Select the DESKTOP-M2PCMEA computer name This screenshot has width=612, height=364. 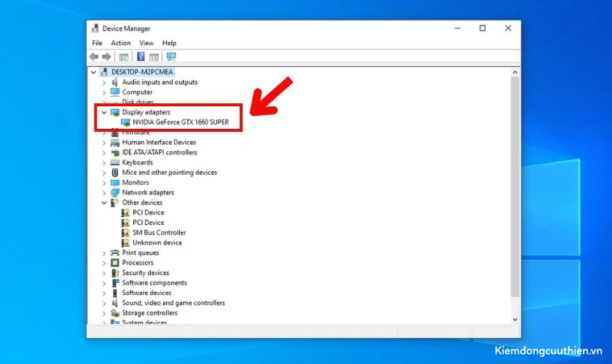(x=142, y=72)
